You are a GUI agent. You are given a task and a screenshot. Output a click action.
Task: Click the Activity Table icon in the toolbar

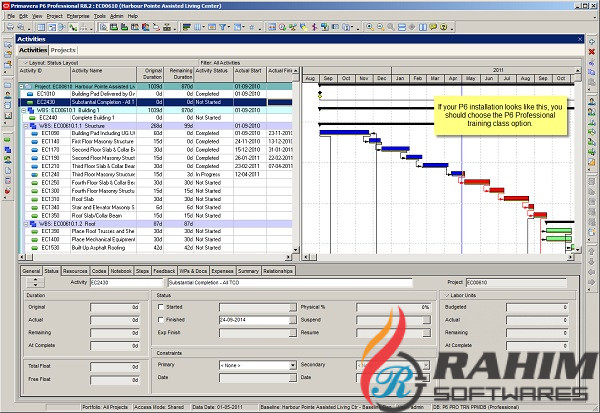[41, 27]
